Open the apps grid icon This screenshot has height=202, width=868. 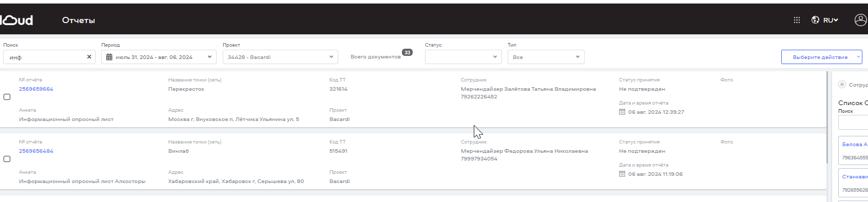tap(797, 20)
